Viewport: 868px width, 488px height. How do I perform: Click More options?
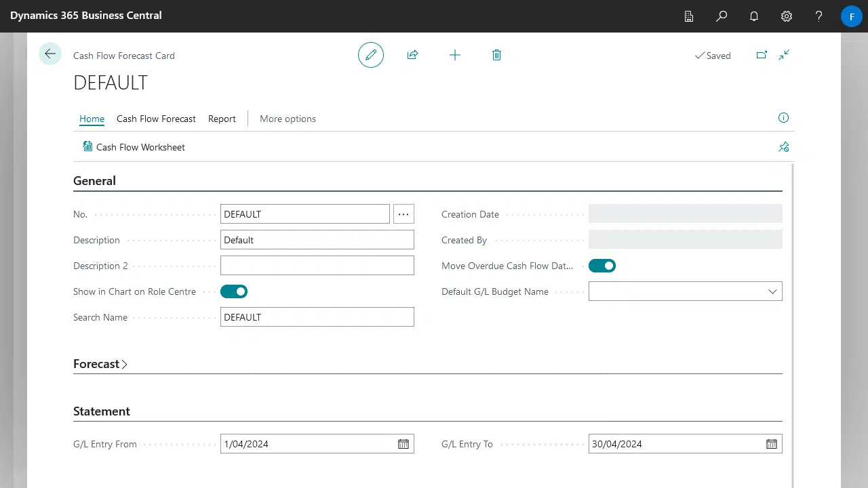(288, 119)
